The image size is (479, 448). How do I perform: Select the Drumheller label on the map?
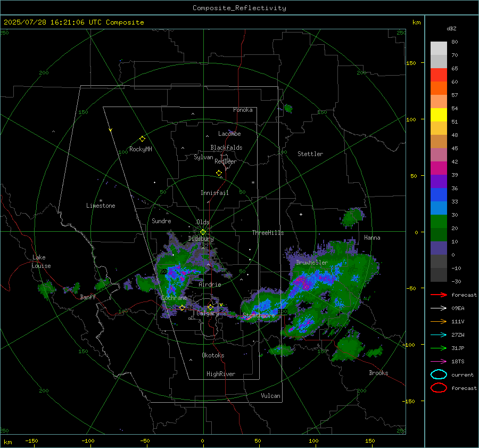(x=312, y=263)
